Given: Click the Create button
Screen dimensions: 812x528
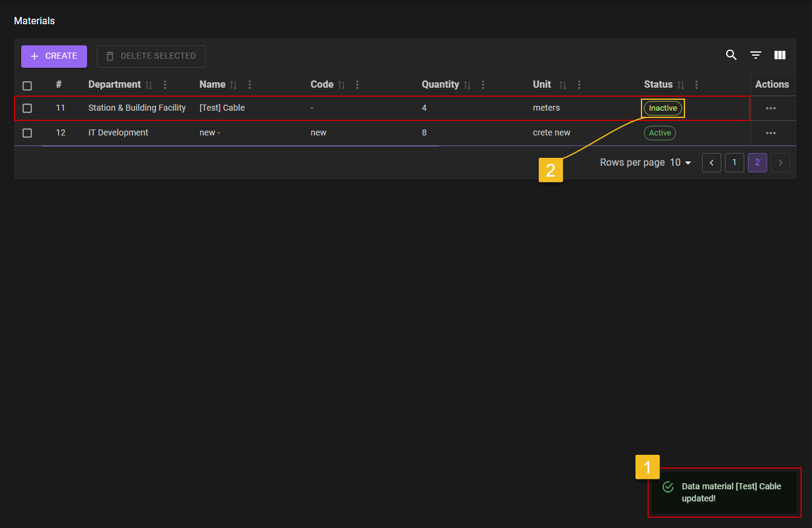Looking at the screenshot, I should (x=54, y=56).
